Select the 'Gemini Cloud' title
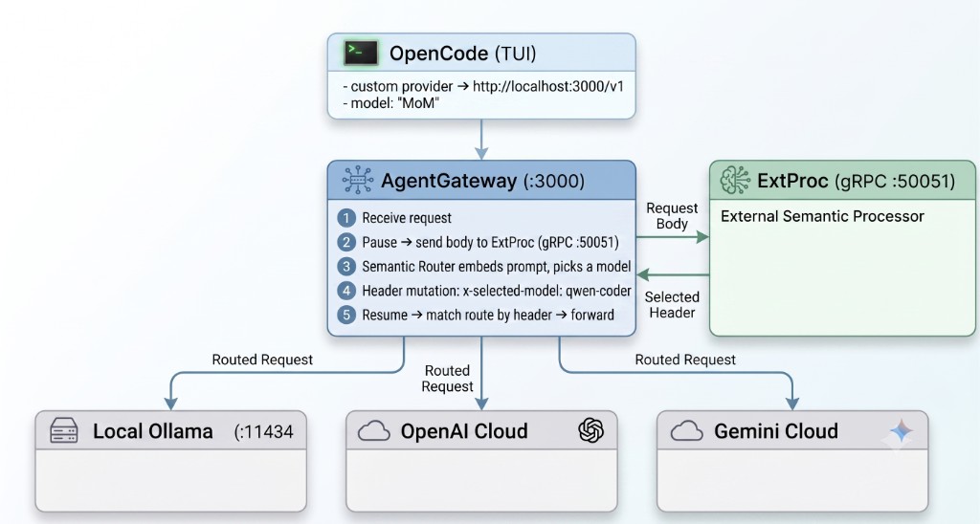Screen dimensions: 980x524 click(x=775, y=431)
